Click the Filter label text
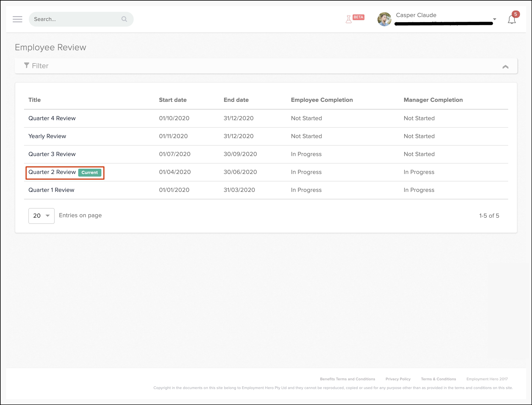This screenshot has height=405, width=532. pos(40,66)
